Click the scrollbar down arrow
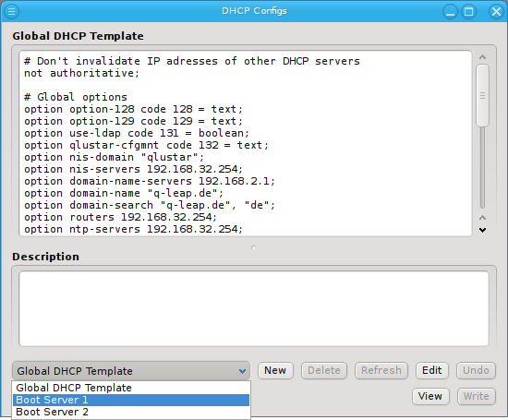This screenshot has height=420, width=508. coord(482,230)
